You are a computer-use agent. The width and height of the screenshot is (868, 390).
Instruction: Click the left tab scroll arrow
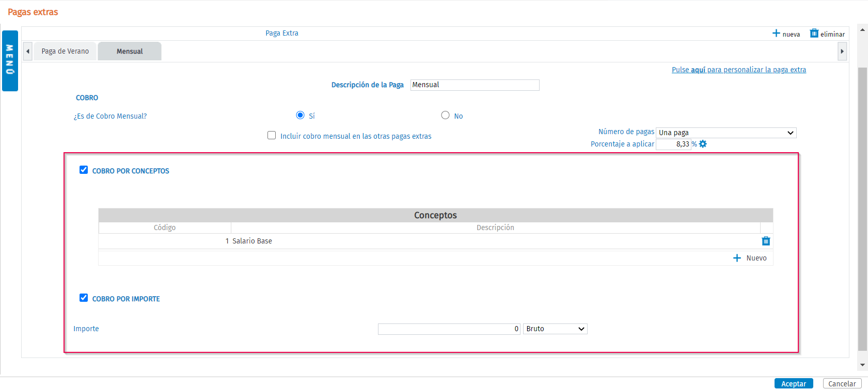click(28, 51)
